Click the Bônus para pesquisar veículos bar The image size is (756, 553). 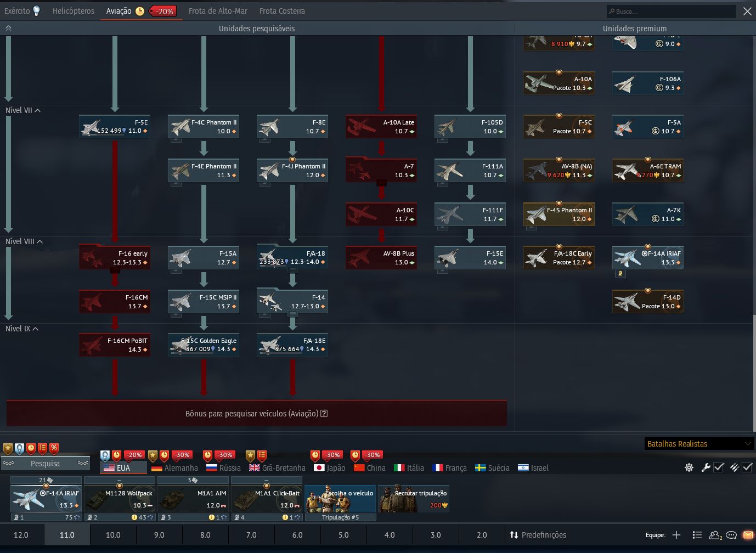point(257,414)
